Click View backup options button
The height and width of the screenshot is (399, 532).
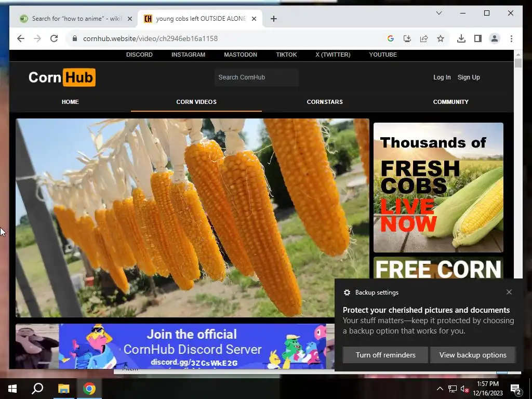tap(473, 355)
